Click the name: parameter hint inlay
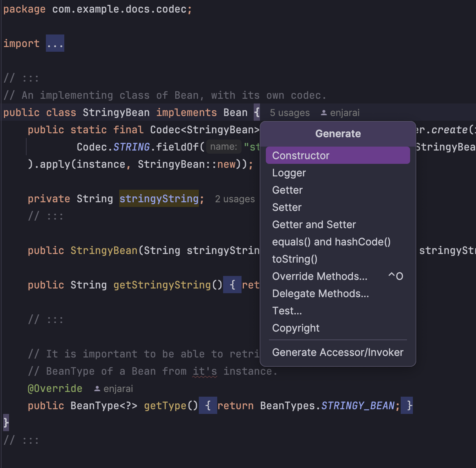476x468 pixels. click(x=223, y=147)
